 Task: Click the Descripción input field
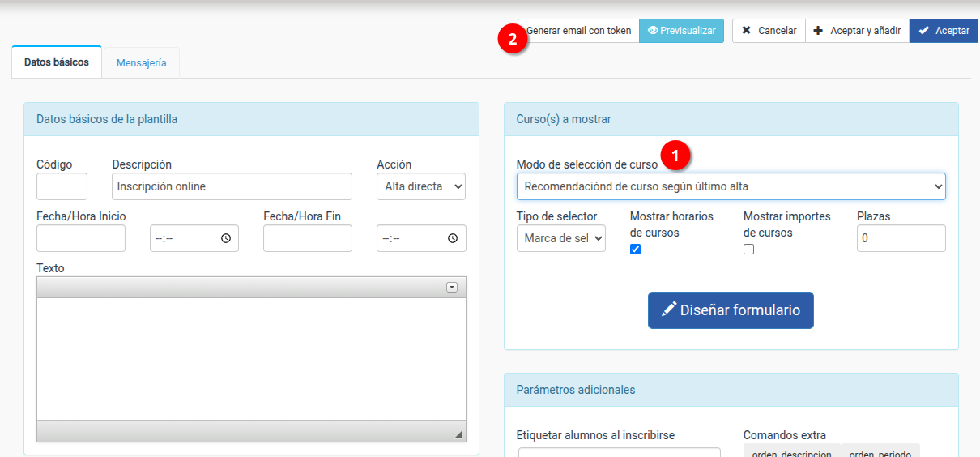232,186
